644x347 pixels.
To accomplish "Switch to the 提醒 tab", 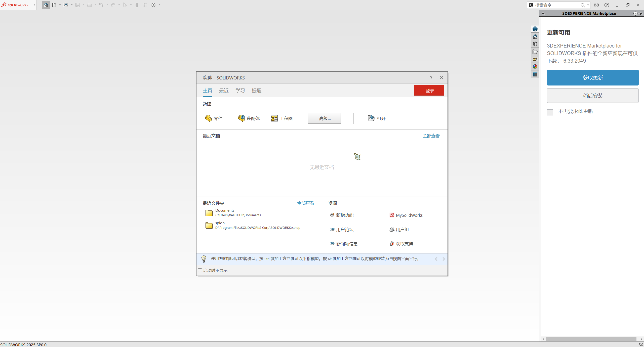I will pos(257,91).
